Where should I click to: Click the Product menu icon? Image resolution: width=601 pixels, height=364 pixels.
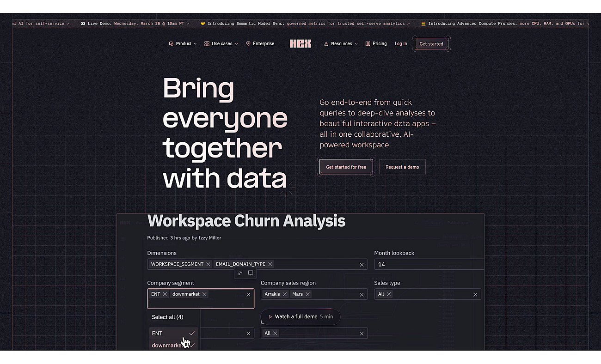tap(171, 43)
